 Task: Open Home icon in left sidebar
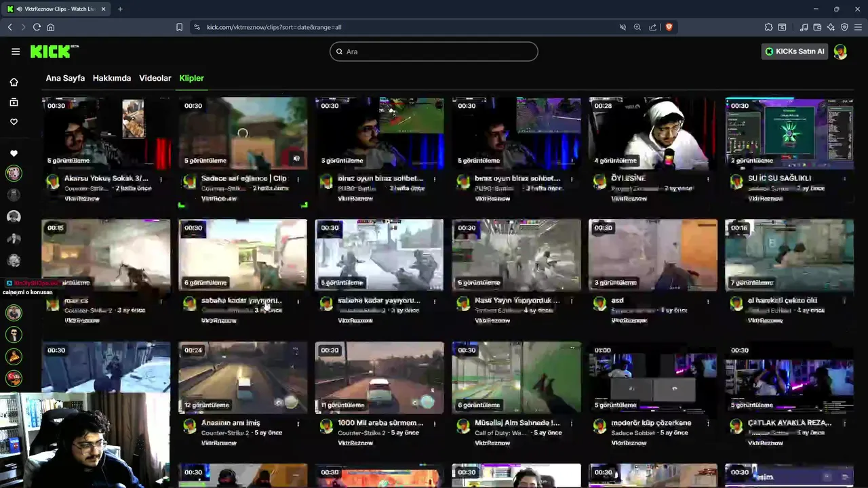[x=14, y=82]
